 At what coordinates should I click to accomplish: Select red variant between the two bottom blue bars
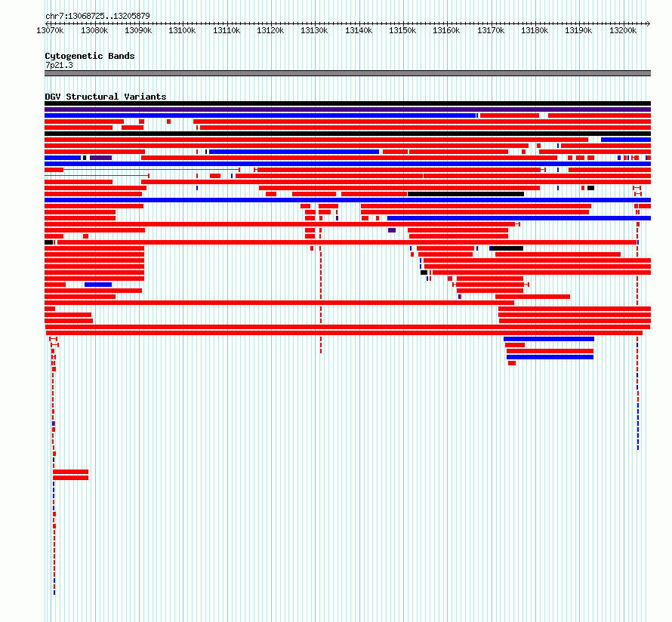pos(550,351)
